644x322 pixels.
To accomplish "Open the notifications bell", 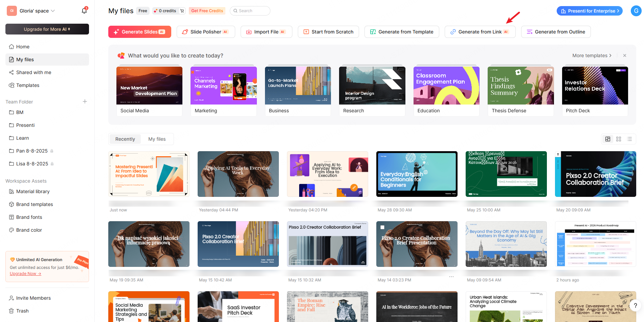I will [84, 11].
